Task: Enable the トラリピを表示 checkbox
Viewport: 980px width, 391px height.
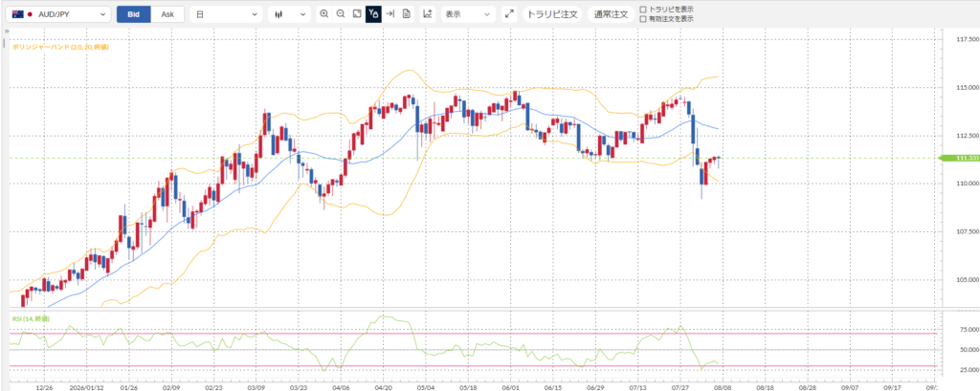Action: (643, 10)
